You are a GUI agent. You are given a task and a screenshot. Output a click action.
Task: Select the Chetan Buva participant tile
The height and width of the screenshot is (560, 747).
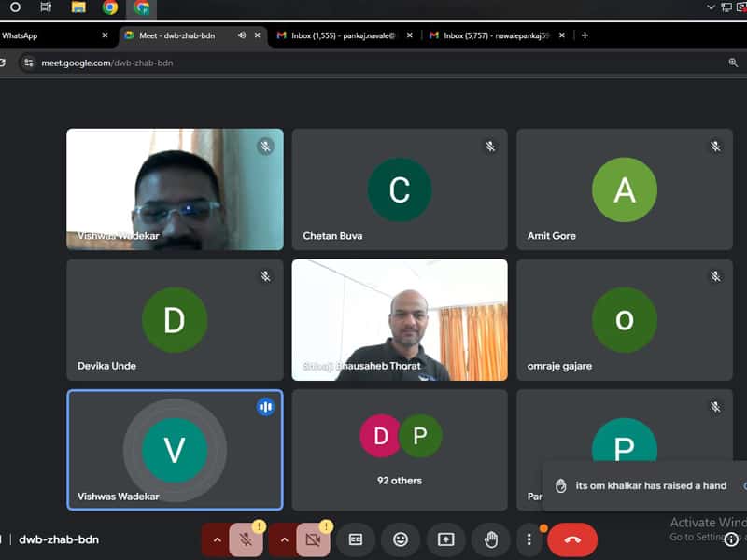400,189
